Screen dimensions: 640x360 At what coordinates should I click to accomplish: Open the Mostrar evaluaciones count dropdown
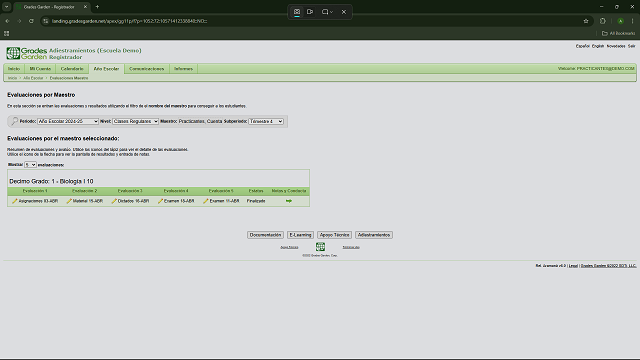(x=30, y=165)
